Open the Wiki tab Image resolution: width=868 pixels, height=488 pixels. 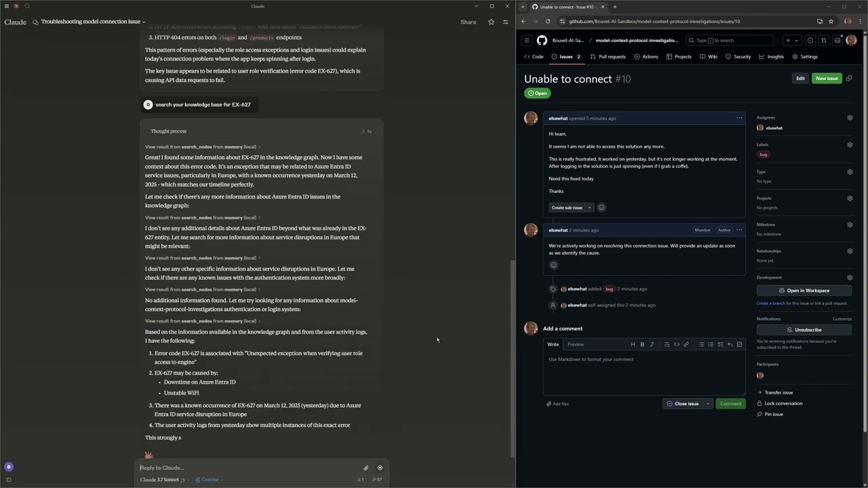[709, 57]
